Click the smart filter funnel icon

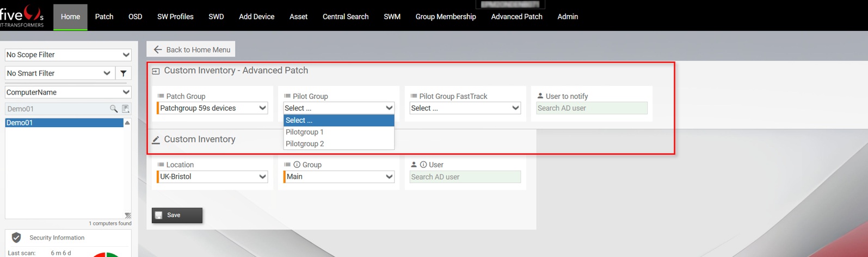(124, 73)
